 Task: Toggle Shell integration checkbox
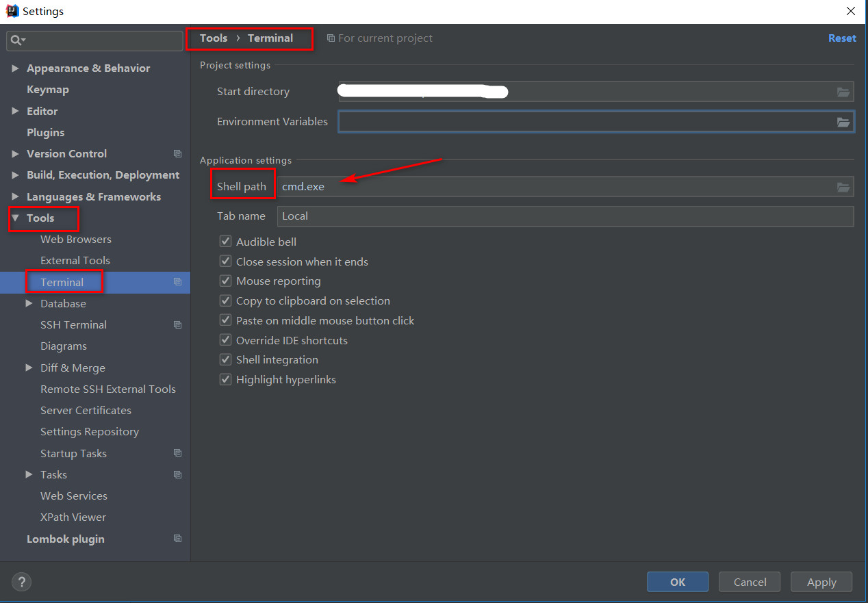[x=225, y=359]
